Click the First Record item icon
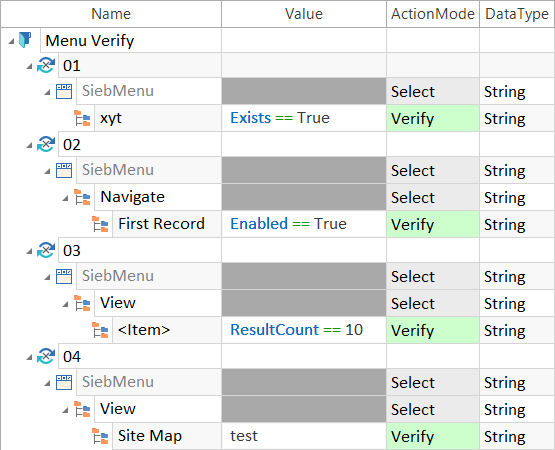555x450 pixels. (100, 224)
